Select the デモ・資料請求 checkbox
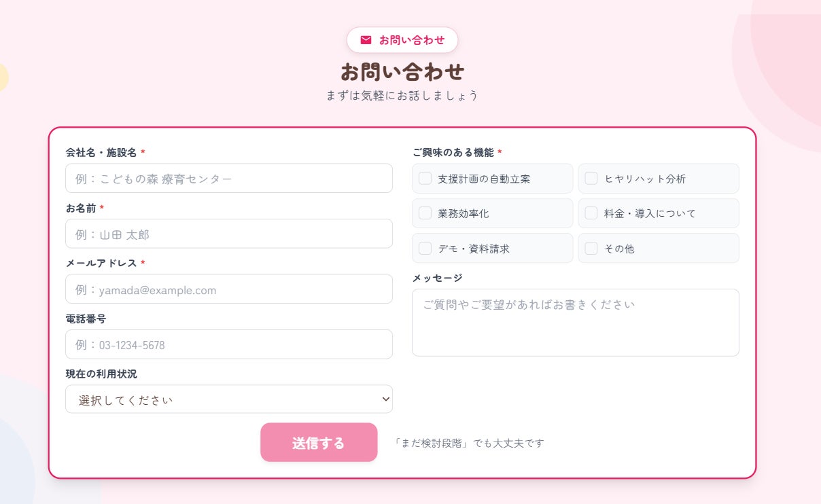821x504 pixels. [425, 249]
